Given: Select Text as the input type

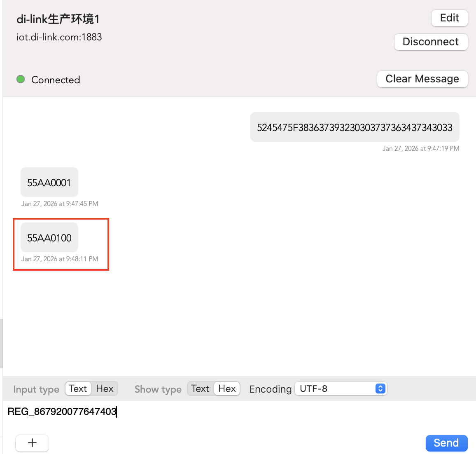Looking at the screenshot, I should pos(78,388).
